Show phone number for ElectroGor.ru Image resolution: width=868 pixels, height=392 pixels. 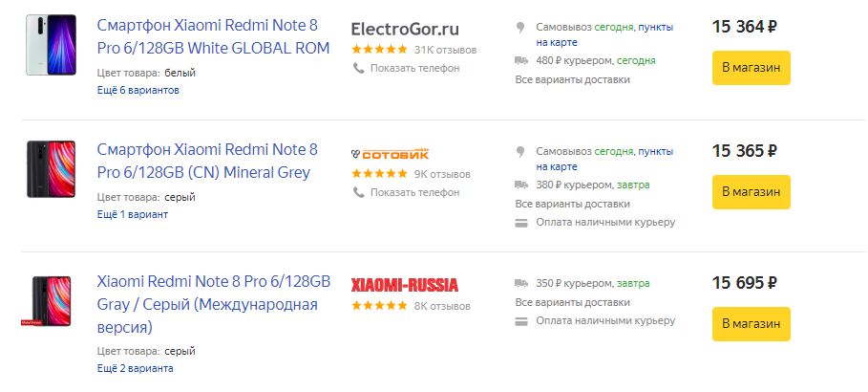pos(414,68)
